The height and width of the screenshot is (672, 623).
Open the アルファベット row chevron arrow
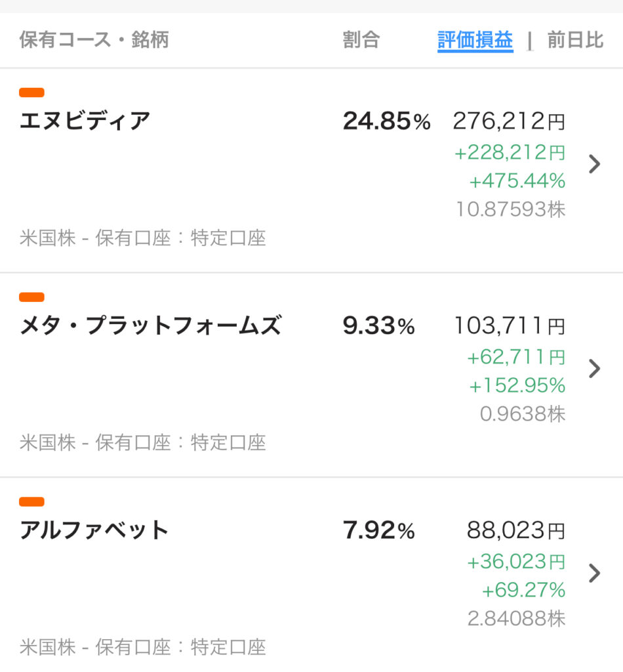594,573
